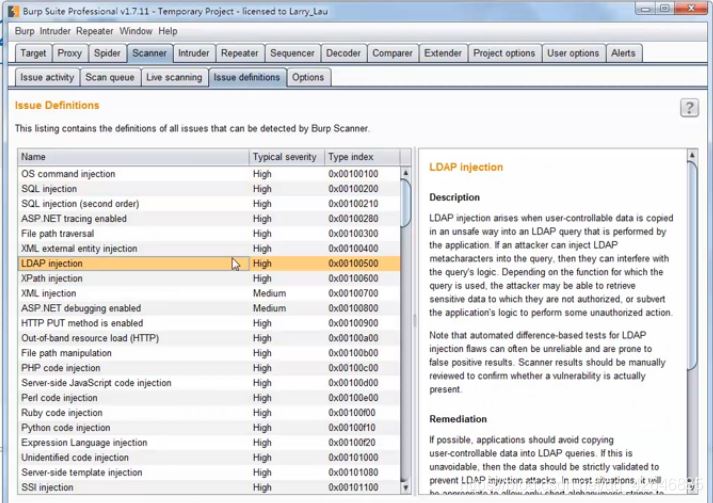Switch to Live scanning sub-tab
Screen dimensions: 713x503
[174, 77]
